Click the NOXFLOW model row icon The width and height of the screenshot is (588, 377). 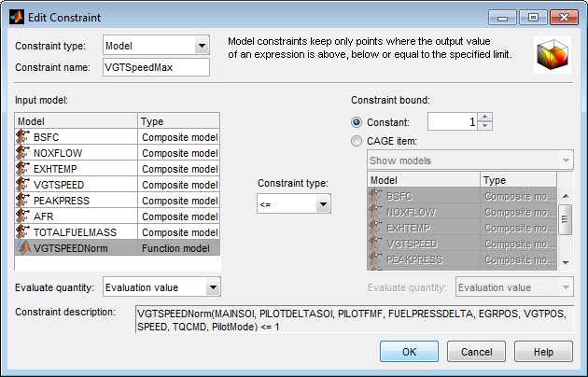(x=23, y=153)
